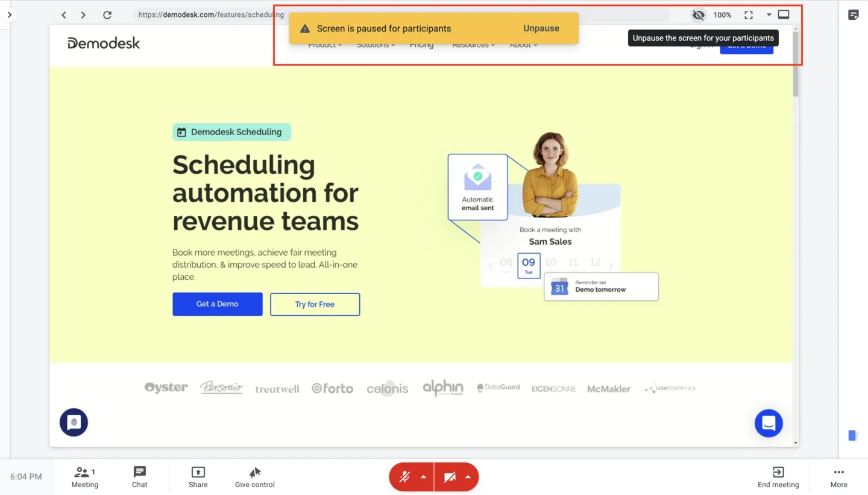Click the monitor icon in top toolbar
This screenshot has width=868, height=495.
[x=784, y=15]
